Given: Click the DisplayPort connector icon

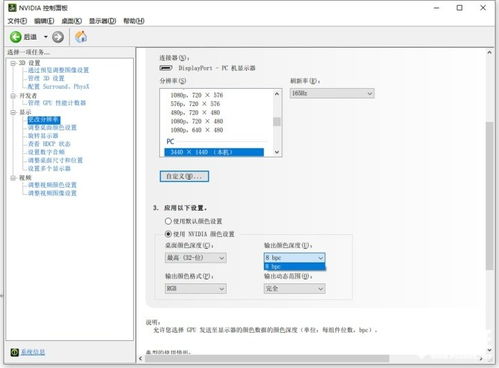Looking at the screenshot, I should [x=166, y=68].
